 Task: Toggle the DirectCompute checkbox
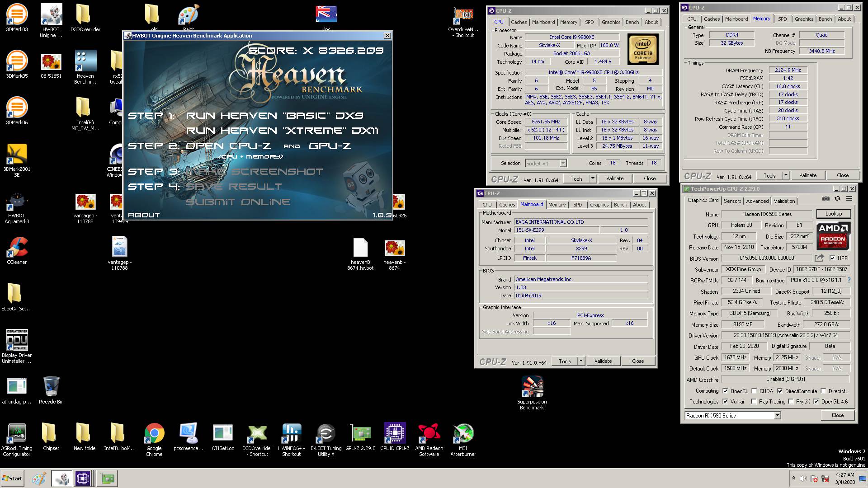coord(780,391)
